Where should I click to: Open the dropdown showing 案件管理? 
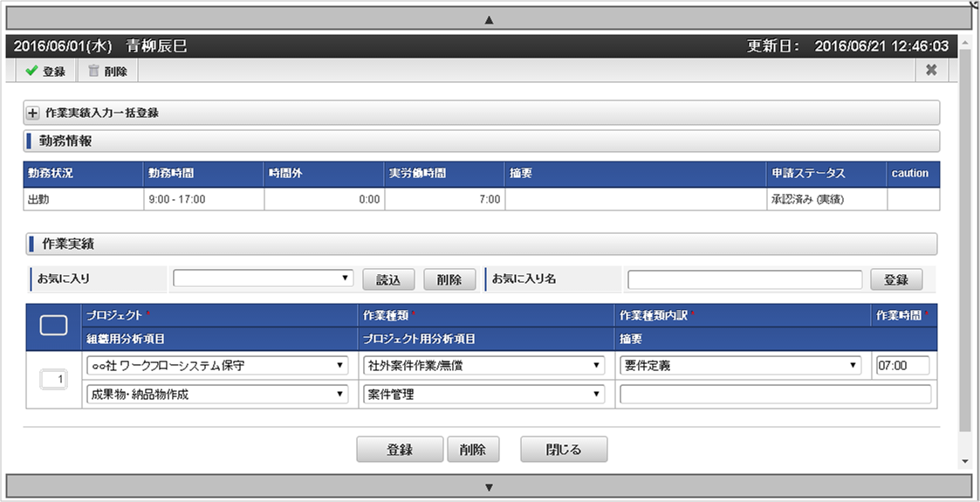pyautogui.click(x=483, y=394)
